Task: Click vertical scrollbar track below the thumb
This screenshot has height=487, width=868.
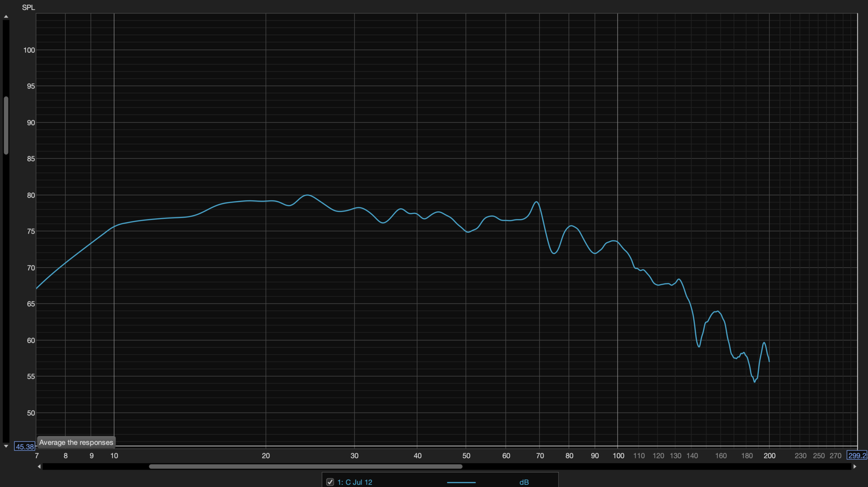Action: [x=6, y=293]
